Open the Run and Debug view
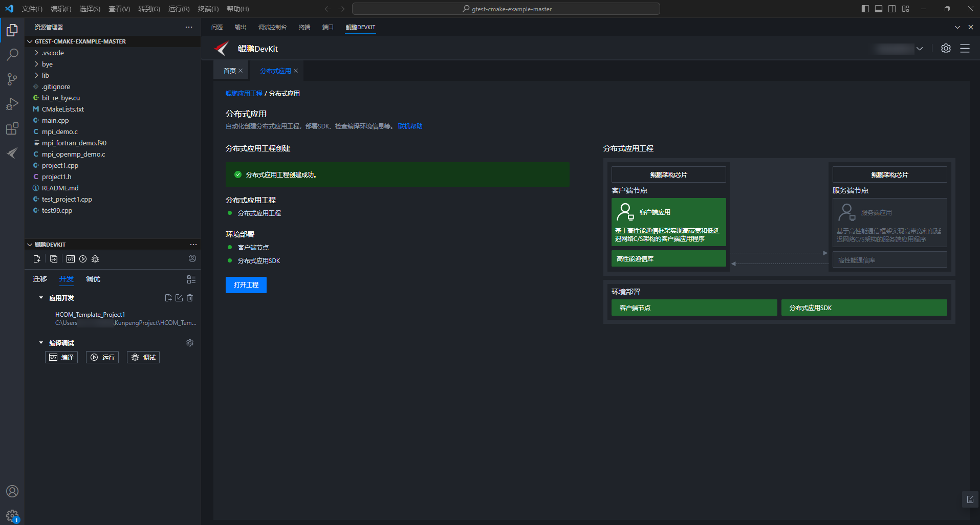Image resolution: width=980 pixels, height=525 pixels. pyautogui.click(x=12, y=104)
